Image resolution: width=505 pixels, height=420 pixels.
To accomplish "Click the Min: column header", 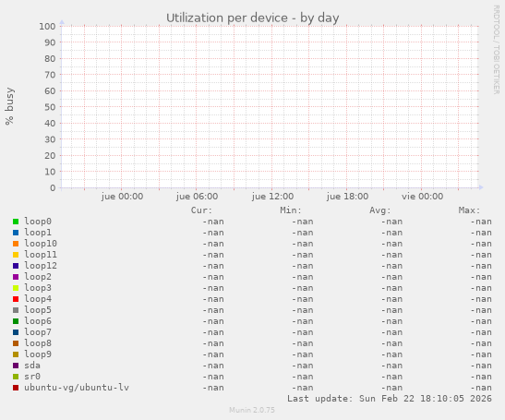I will point(291,210).
